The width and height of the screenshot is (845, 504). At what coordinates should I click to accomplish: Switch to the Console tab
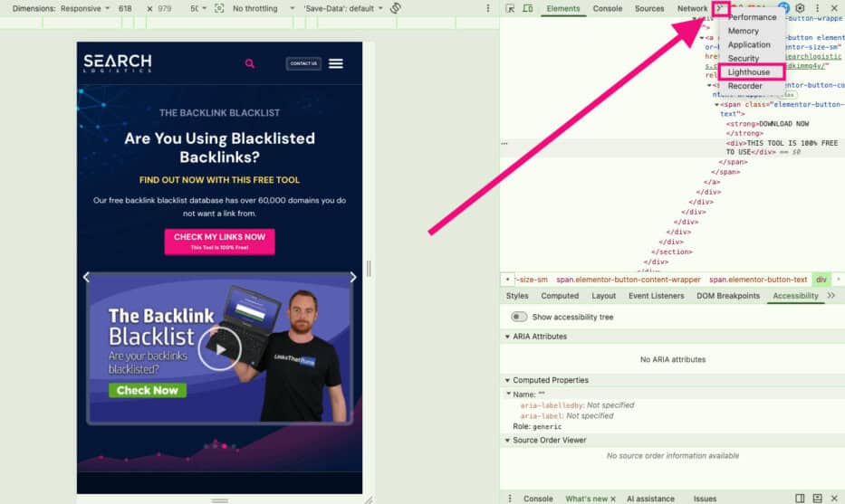tap(608, 9)
